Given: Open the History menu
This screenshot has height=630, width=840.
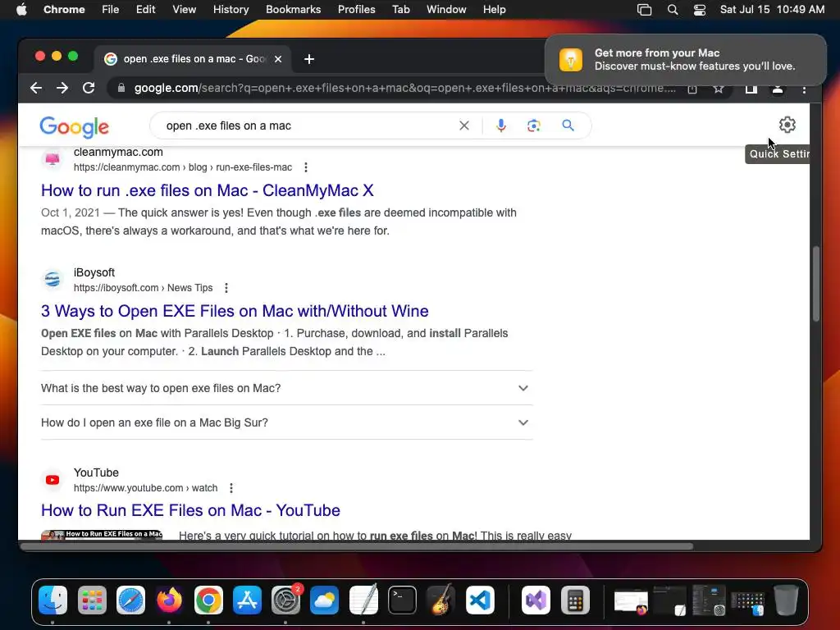Looking at the screenshot, I should (x=231, y=10).
